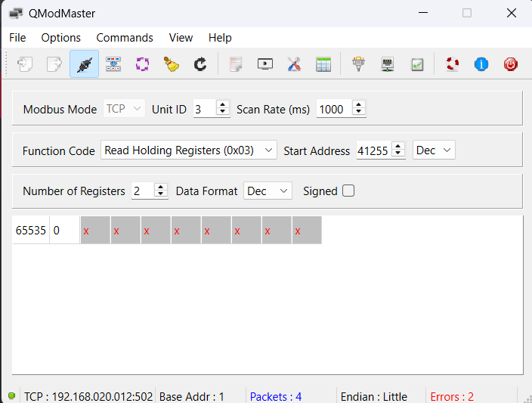Open the Modbus Mode TCP dropdown
The image size is (532, 403).
click(124, 109)
